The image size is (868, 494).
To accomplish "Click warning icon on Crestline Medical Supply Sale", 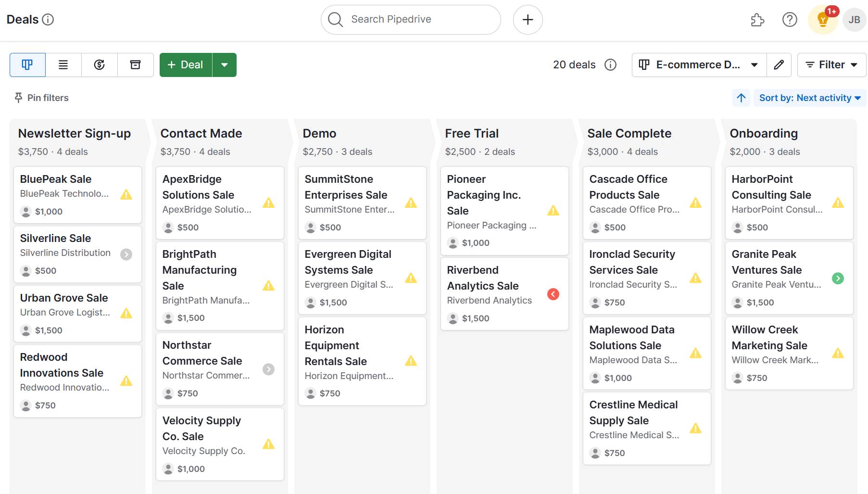I will tap(696, 428).
